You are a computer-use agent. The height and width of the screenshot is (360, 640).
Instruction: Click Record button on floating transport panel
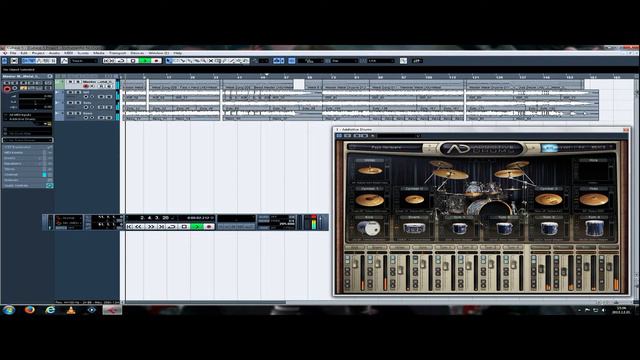pyautogui.click(x=209, y=226)
